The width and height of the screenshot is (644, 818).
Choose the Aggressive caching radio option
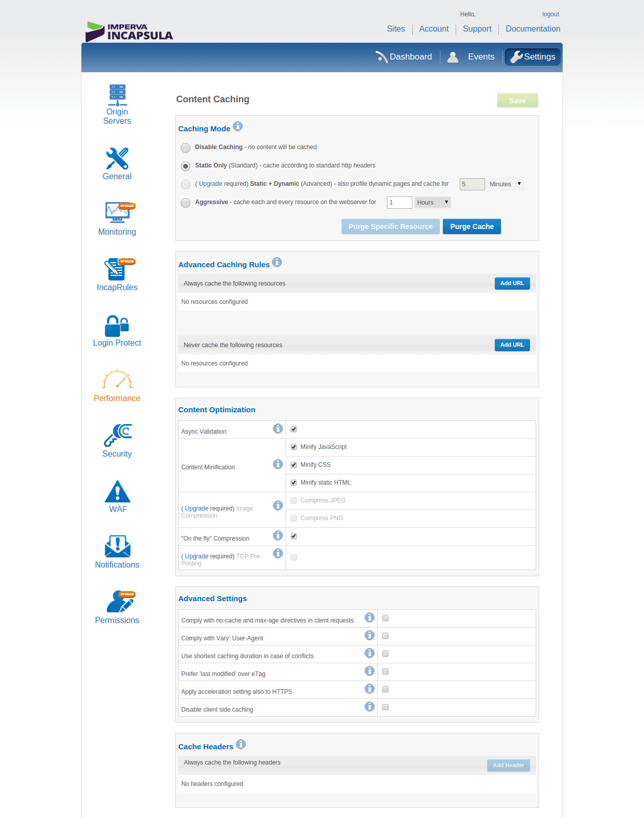(x=186, y=203)
